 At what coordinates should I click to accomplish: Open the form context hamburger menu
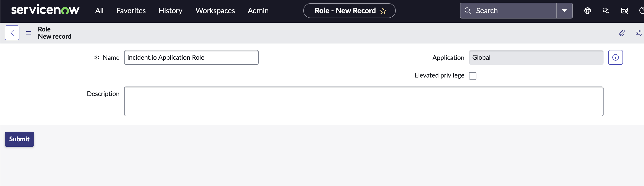pyautogui.click(x=29, y=33)
